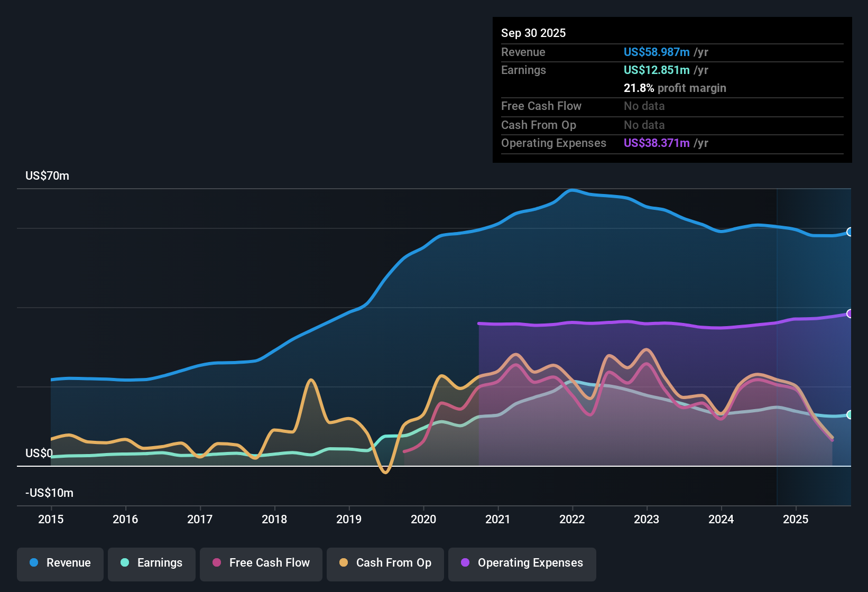
Task: Select the Revenue endpoint marker on chart
Action: (850, 232)
